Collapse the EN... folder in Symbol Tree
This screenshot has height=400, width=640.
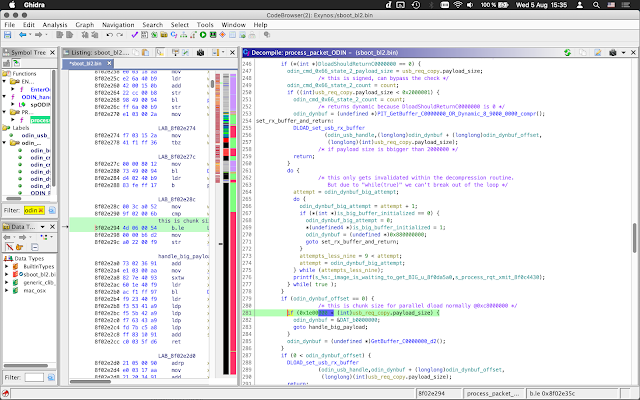[4, 82]
